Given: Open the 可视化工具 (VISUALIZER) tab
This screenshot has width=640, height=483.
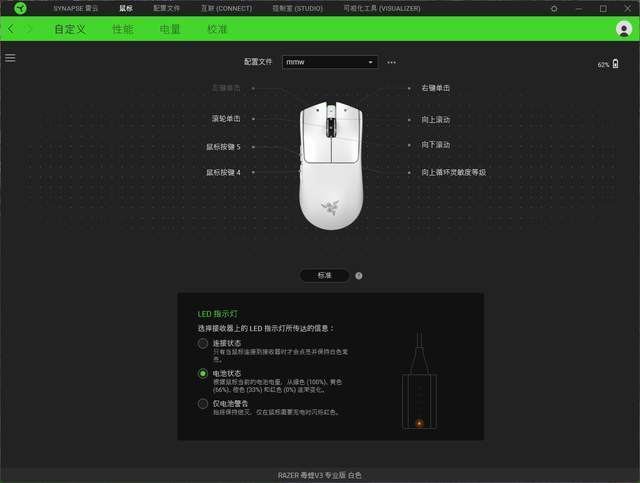Looking at the screenshot, I should (x=382, y=8).
